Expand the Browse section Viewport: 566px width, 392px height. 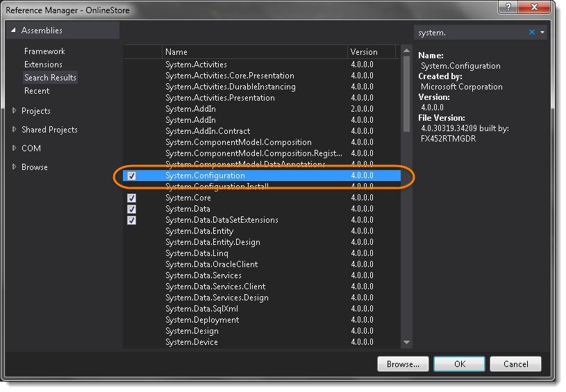(15, 167)
